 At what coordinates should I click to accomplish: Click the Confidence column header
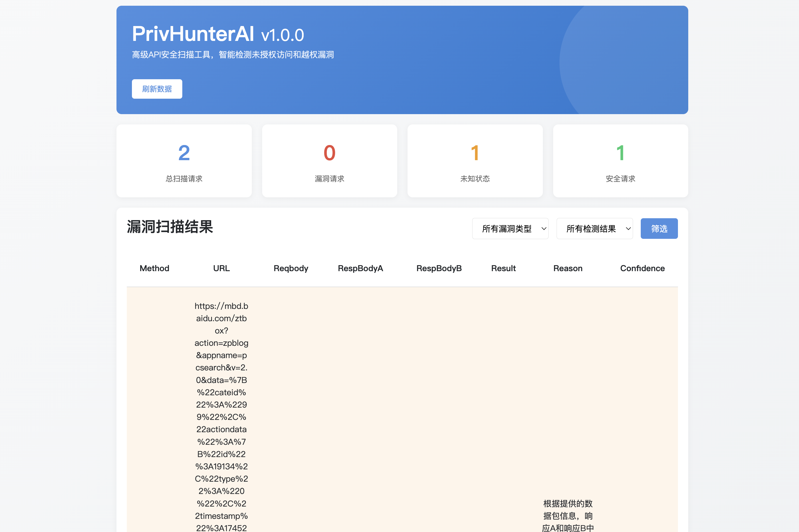[642, 268]
